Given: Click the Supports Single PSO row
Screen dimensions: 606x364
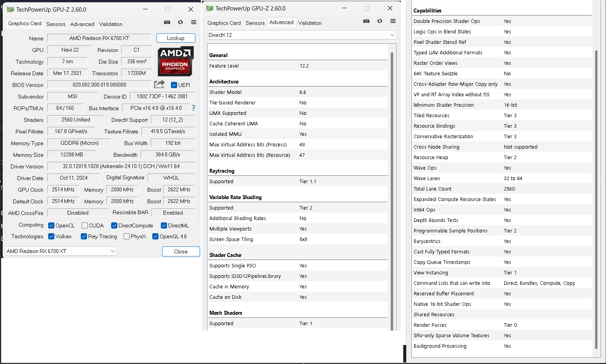Looking at the screenshot, I should pos(298,265).
